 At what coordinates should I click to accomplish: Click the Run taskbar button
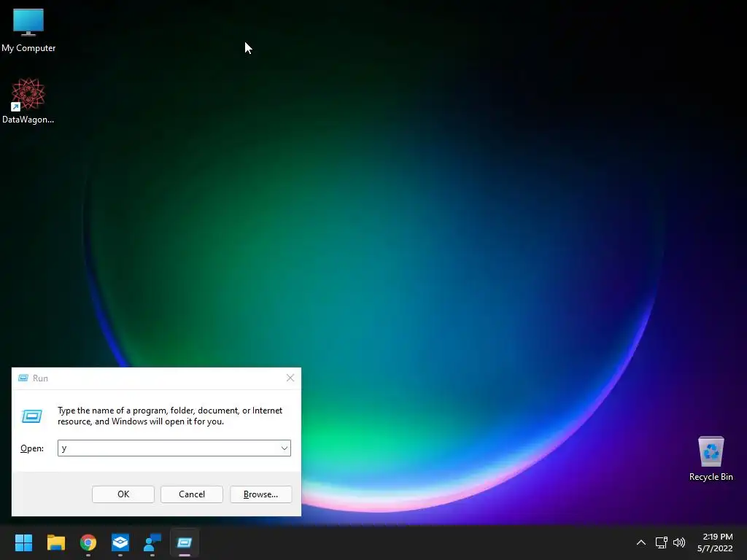coord(185,542)
